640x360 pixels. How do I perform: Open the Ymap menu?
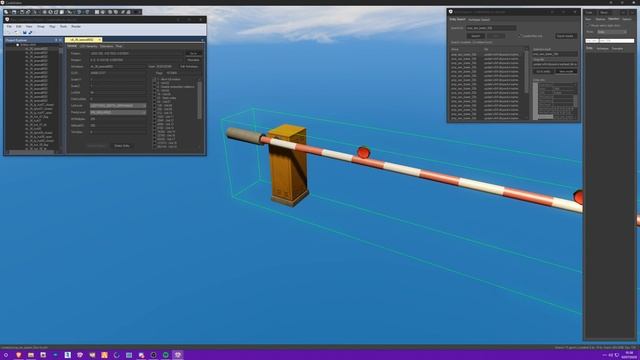(41, 27)
